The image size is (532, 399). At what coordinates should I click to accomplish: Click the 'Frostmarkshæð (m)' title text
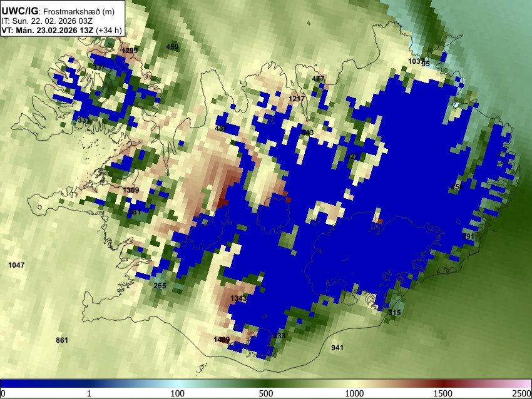click(79, 11)
